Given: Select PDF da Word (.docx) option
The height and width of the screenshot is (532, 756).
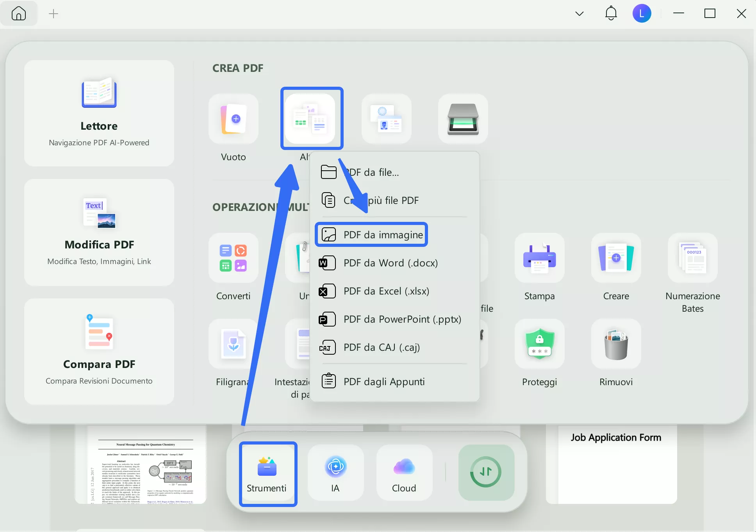Looking at the screenshot, I should (390, 263).
